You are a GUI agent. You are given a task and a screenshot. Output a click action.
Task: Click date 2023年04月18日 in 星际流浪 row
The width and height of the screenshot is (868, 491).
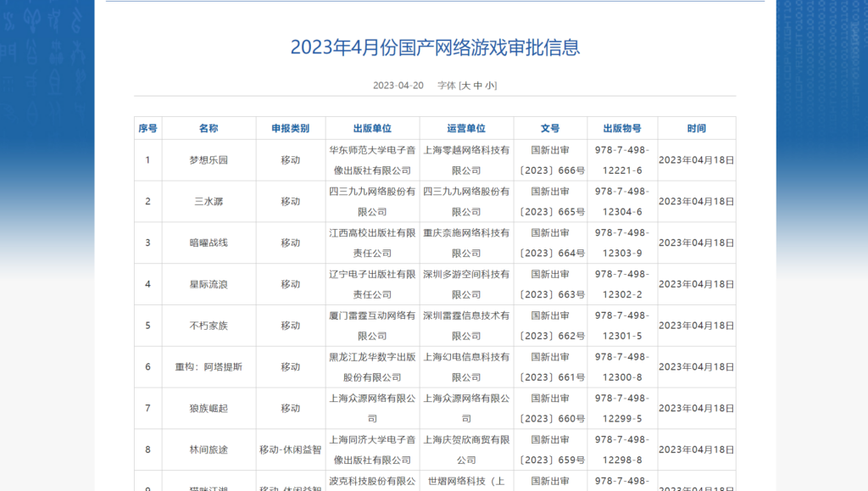(x=697, y=285)
